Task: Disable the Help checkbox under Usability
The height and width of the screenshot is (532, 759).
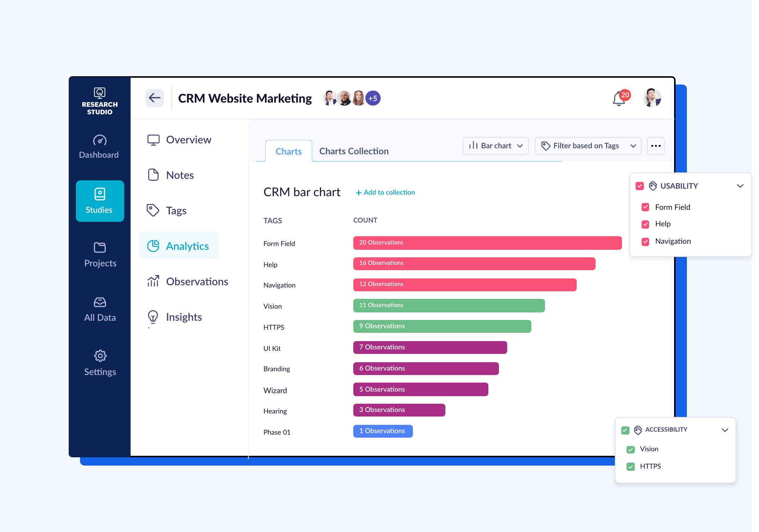Action: (x=645, y=224)
